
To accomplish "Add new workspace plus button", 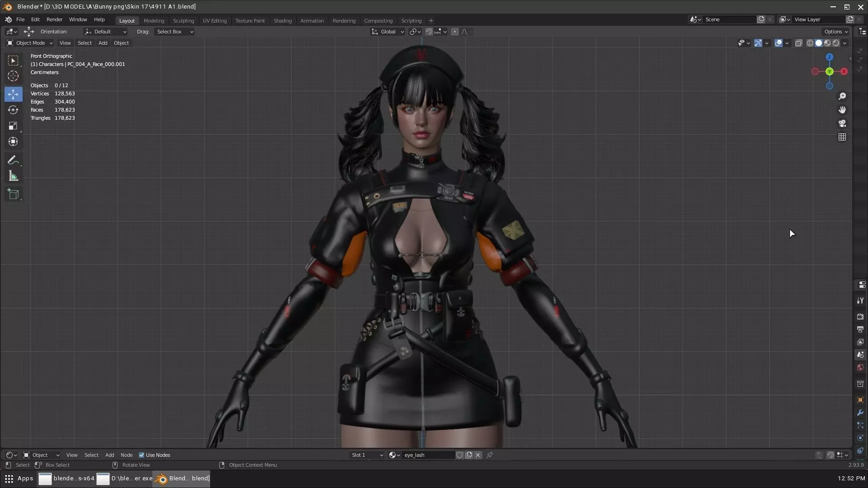I will tap(431, 21).
